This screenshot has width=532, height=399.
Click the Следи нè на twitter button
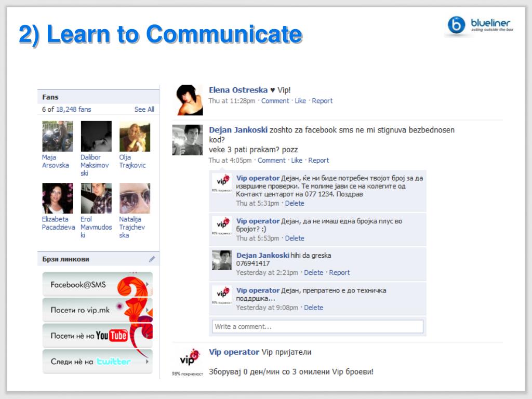[97, 362]
